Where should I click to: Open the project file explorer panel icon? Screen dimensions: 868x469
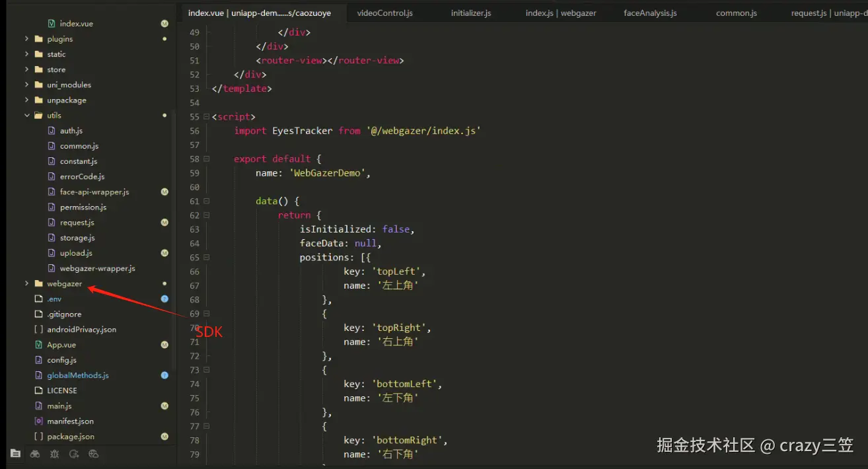(15, 454)
